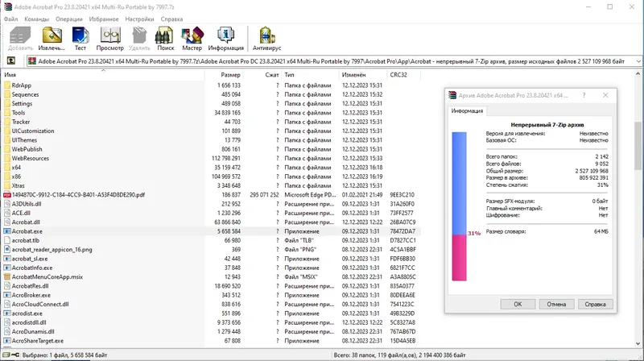
Task: Select the WebResources folder icon
Action: point(7,158)
